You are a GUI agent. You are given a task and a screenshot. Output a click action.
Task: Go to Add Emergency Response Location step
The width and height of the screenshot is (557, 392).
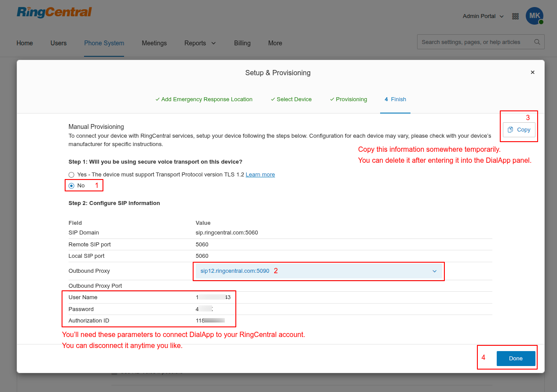[204, 99]
